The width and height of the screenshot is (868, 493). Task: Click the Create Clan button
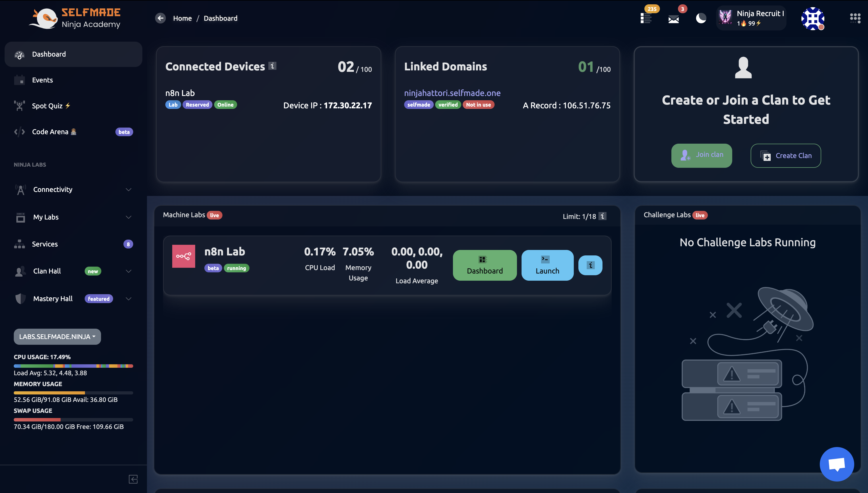(785, 155)
